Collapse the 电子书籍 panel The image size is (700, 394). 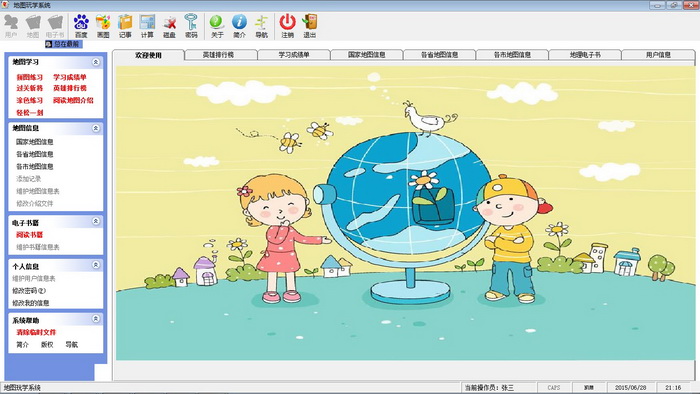pyautogui.click(x=96, y=221)
